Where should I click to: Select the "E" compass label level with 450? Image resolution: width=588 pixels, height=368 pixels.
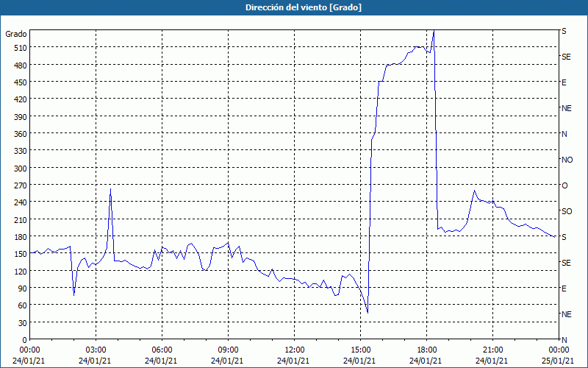564,82
